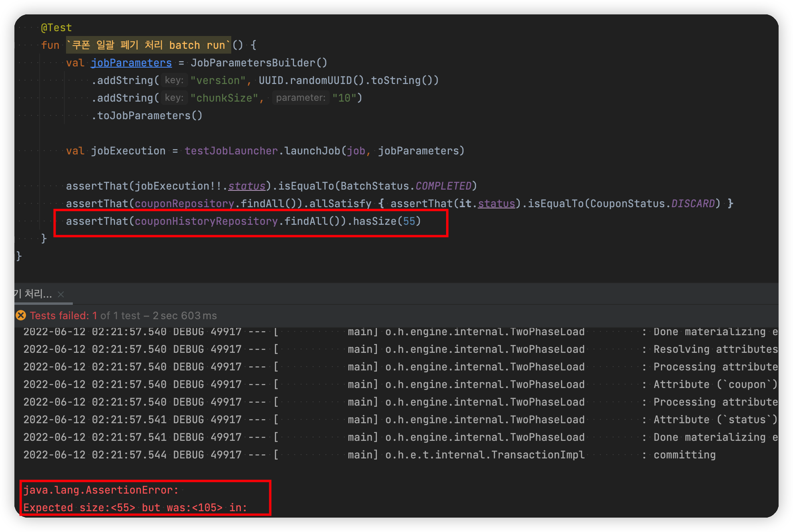
Task: Click the TransactionImpl committing log line
Action: (x=484, y=455)
